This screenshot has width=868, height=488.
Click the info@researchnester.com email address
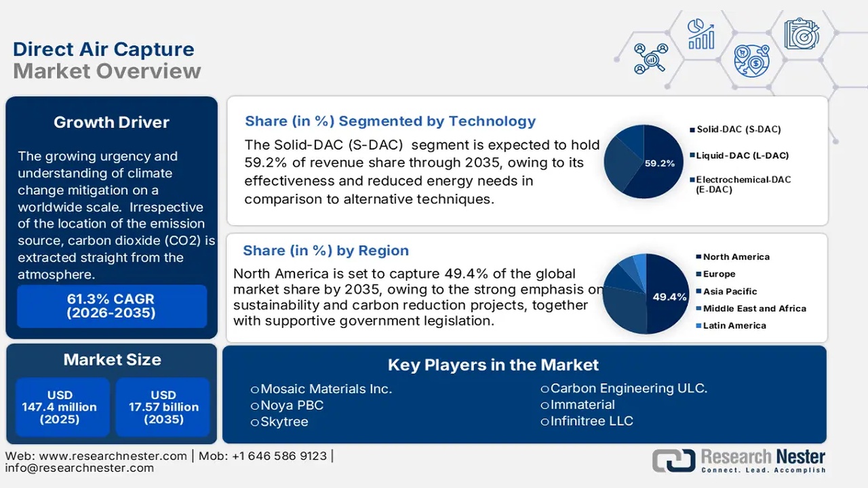[79, 468]
